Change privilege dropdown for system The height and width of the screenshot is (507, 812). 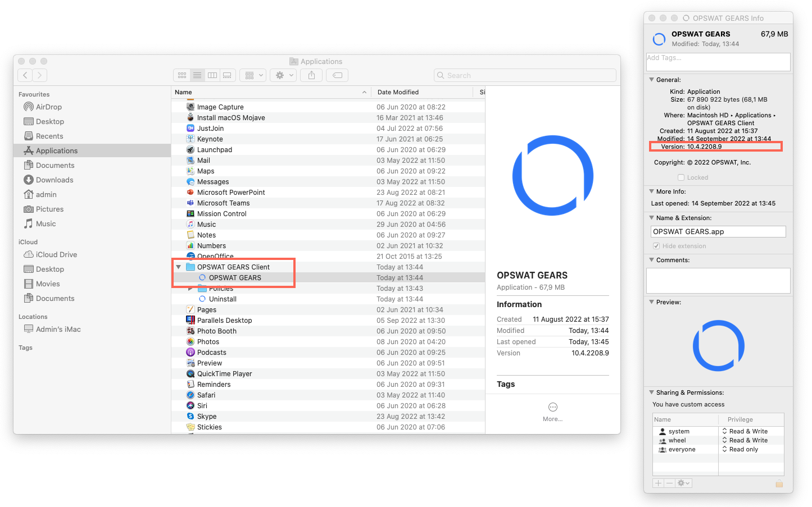[x=745, y=431]
